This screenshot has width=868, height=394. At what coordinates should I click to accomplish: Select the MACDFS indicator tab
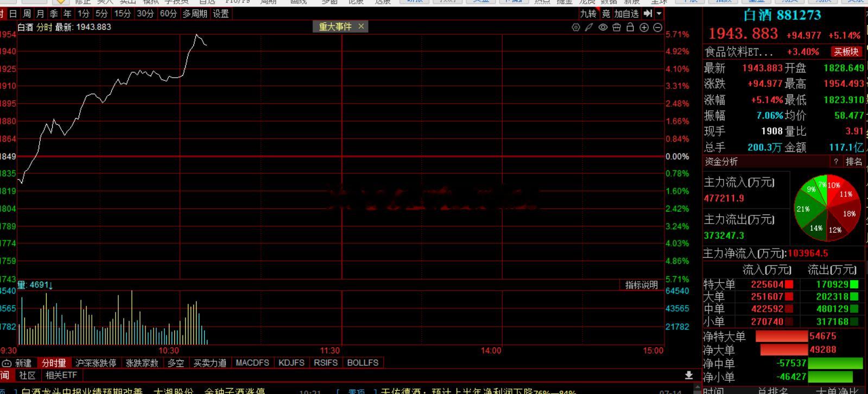[x=252, y=363]
